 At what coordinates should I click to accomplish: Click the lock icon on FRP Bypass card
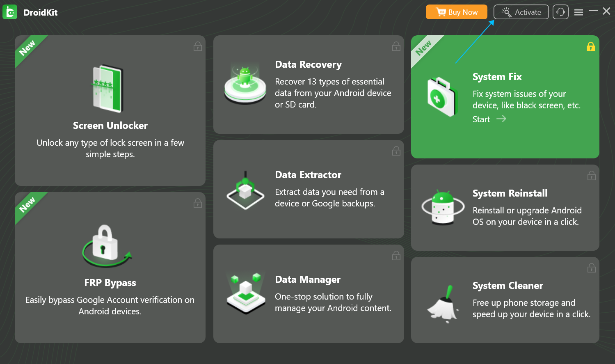[198, 203]
